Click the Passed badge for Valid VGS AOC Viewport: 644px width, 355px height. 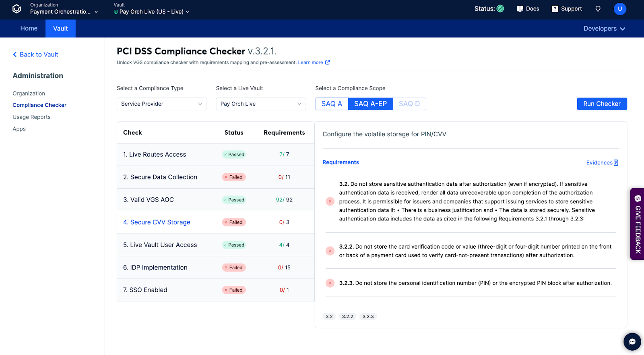(234, 200)
